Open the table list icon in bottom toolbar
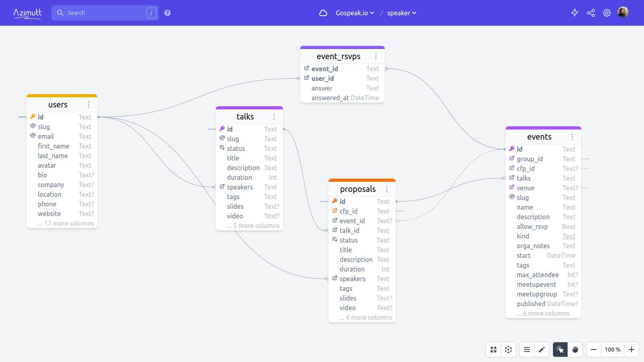644x362 pixels. 527,350
